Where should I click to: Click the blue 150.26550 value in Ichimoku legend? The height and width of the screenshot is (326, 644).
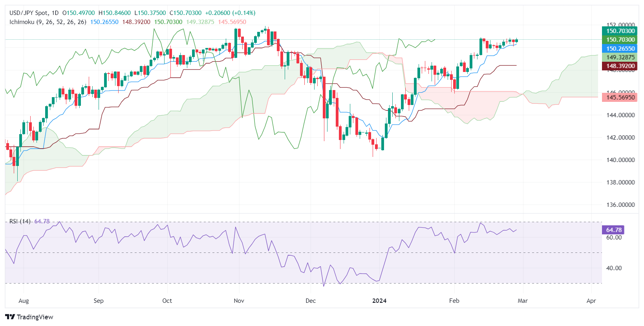point(104,22)
